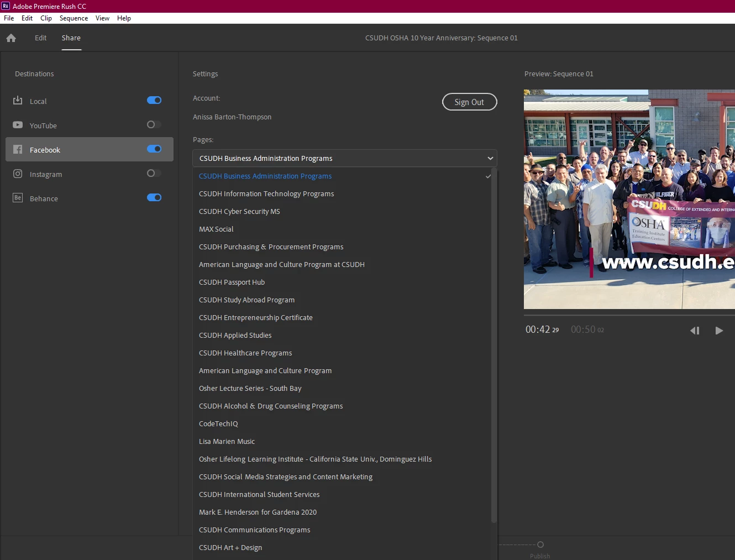Click the pages list scrollbar
The height and width of the screenshot is (560, 735).
coord(494,346)
